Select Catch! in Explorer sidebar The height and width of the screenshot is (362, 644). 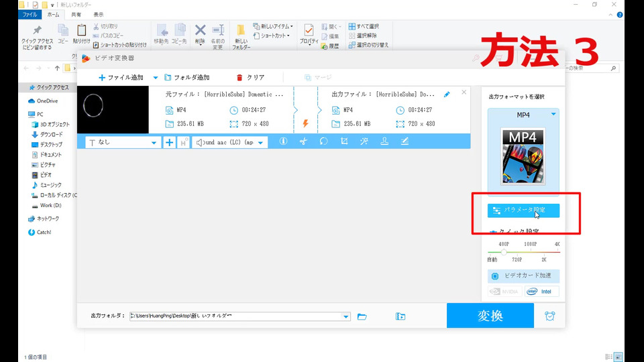click(40, 233)
